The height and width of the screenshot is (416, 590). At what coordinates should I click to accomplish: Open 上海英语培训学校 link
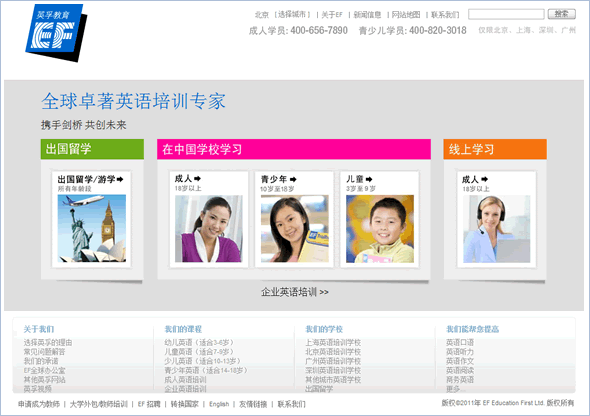pyautogui.click(x=333, y=343)
